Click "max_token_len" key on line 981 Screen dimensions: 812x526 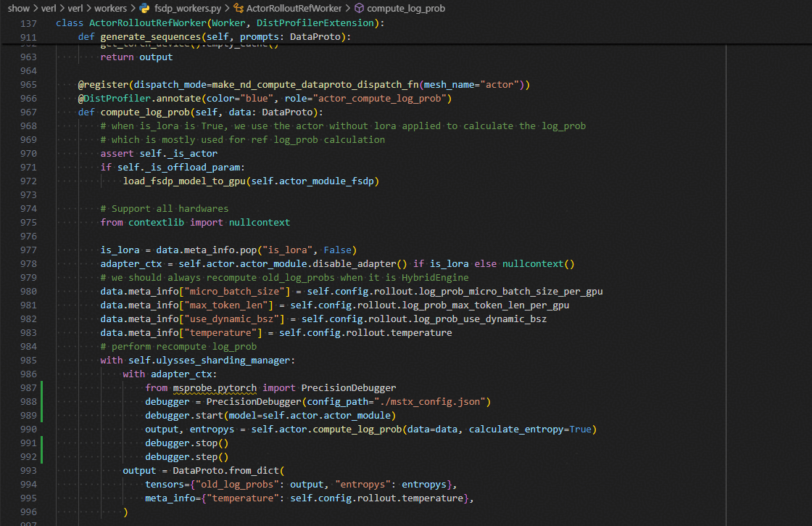(226, 305)
